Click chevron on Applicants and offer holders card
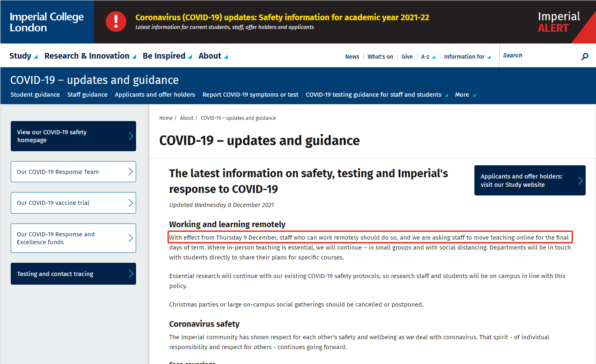Viewport: 596px width, 364px height. click(580, 181)
